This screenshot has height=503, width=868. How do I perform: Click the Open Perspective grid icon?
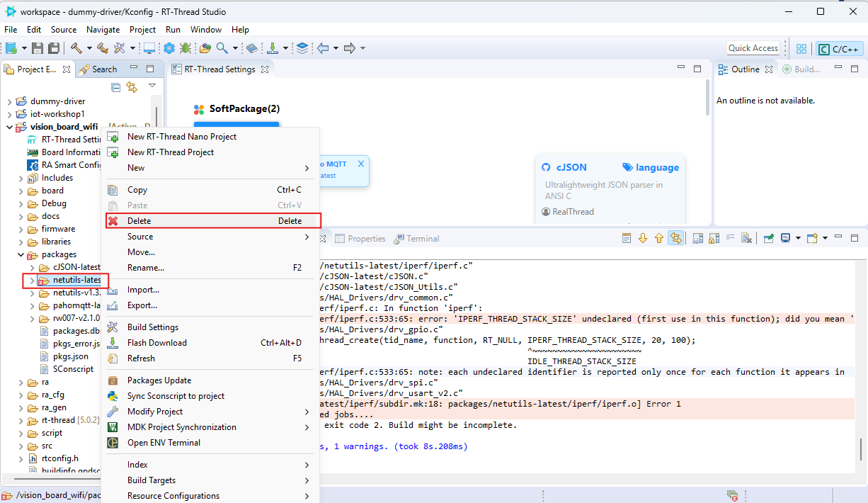coord(801,49)
